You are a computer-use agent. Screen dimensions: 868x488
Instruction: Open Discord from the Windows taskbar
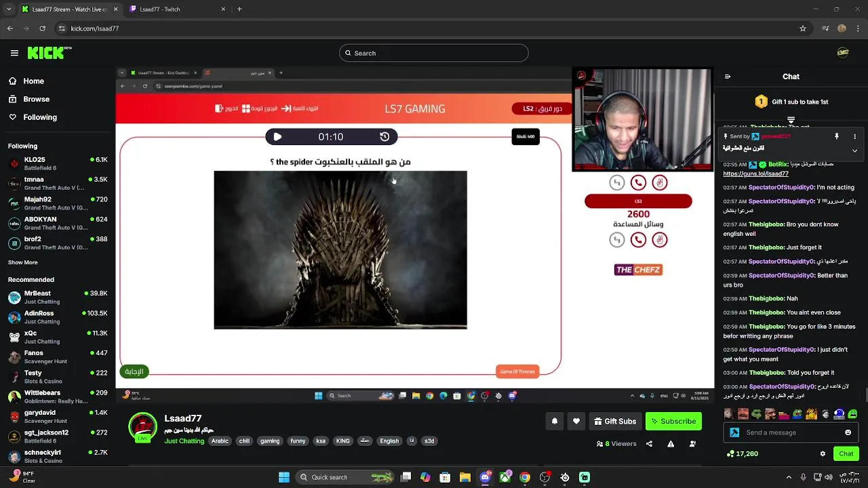click(485, 477)
